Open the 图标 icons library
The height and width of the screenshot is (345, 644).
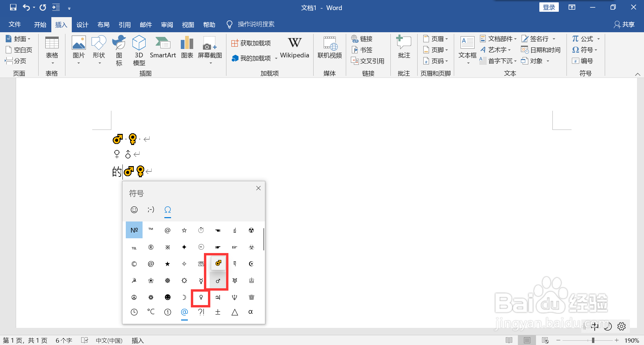pyautogui.click(x=119, y=50)
